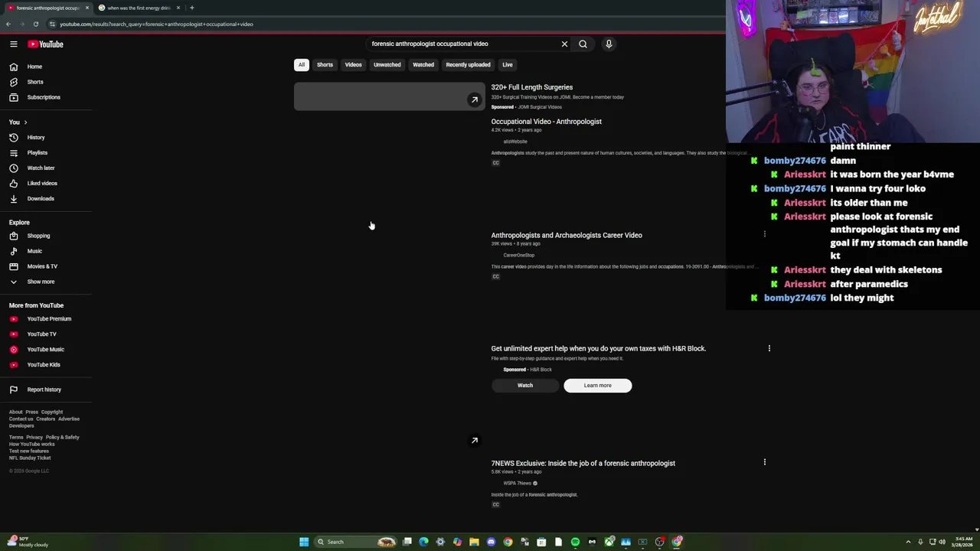Viewport: 980px width, 551px height.
Task: Open the YouTube hamburger guide menu
Action: tap(14, 44)
